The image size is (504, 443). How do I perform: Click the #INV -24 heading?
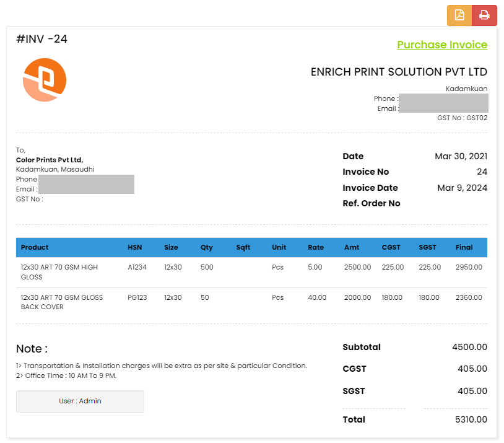42,39
